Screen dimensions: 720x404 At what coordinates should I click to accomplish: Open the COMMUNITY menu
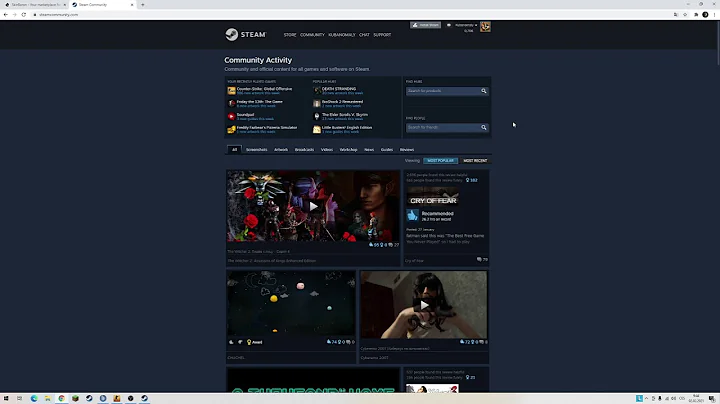click(x=312, y=35)
